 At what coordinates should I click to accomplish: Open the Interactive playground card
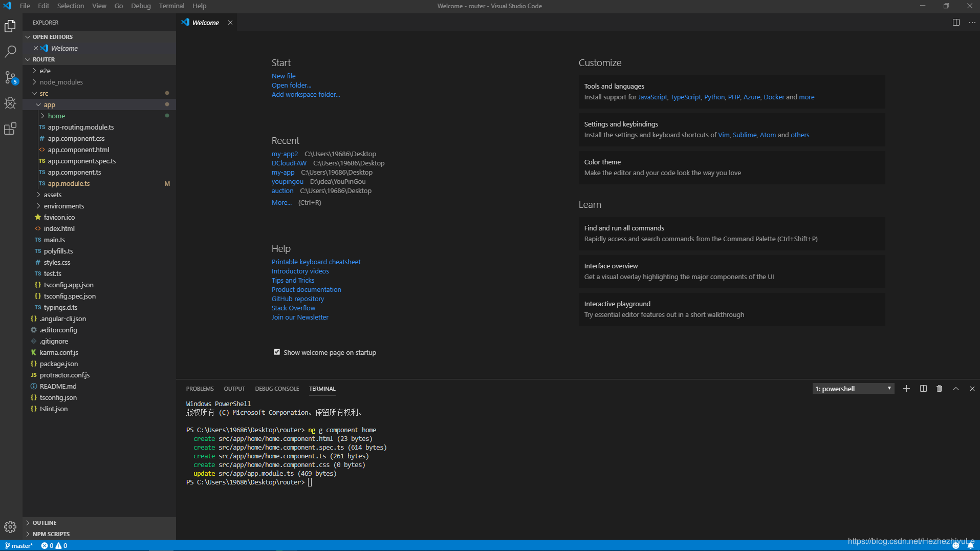732,309
